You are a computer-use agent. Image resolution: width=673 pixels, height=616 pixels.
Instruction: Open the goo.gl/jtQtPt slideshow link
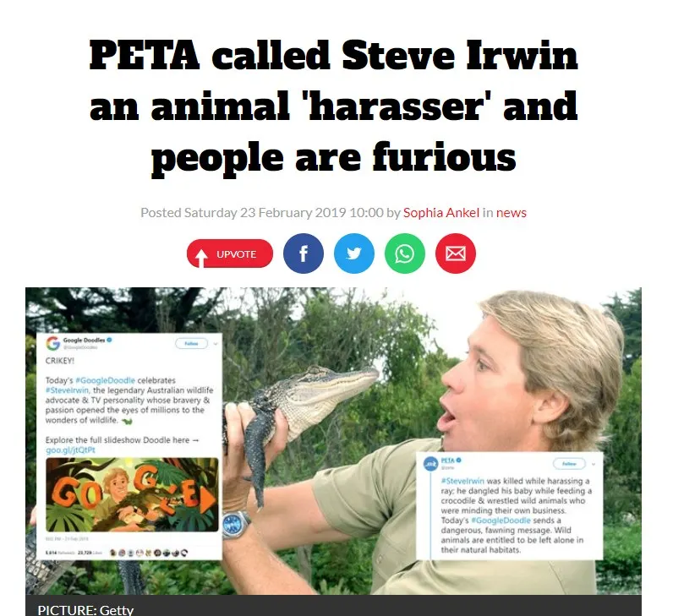70,450
